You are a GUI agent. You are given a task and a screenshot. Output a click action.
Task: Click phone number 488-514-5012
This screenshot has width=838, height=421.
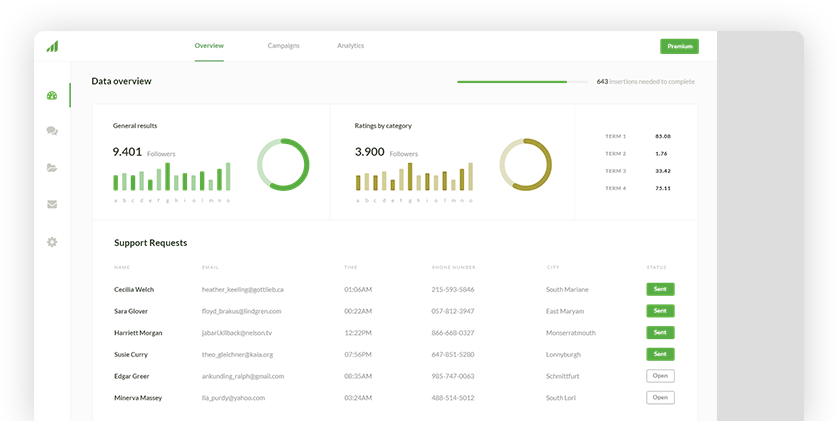pyautogui.click(x=453, y=398)
